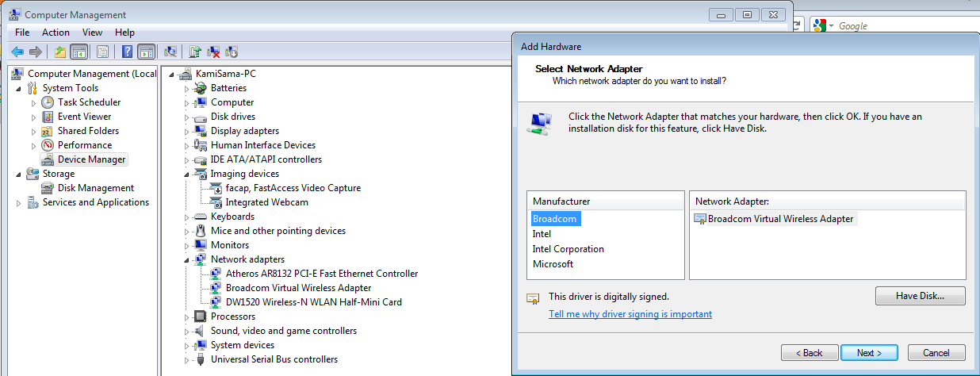Select Intel Corporation in Manufacturer list

[568, 249]
